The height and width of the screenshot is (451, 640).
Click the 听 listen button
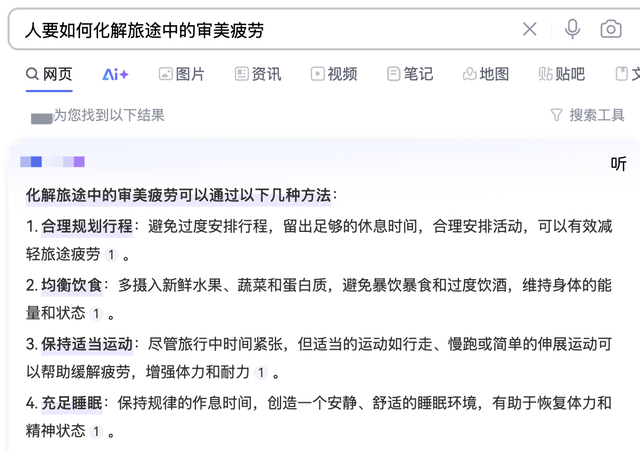pyautogui.click(x=618, y=164)
